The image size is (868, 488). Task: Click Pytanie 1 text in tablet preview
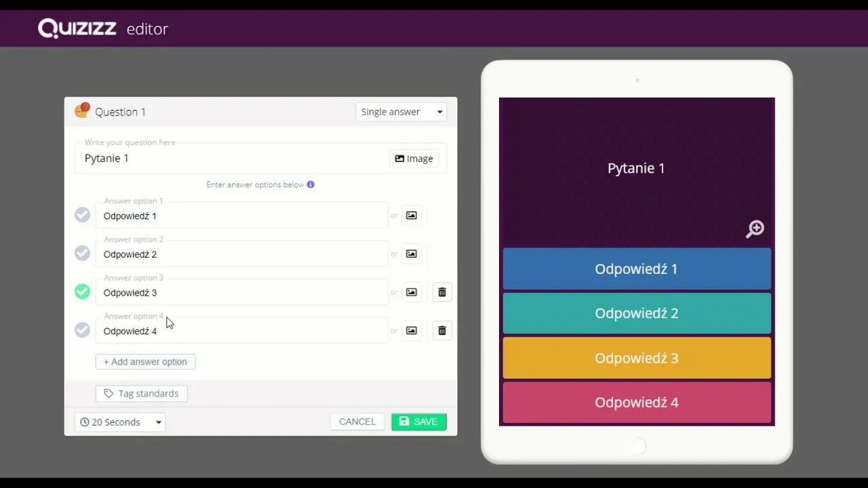(636, 168)
